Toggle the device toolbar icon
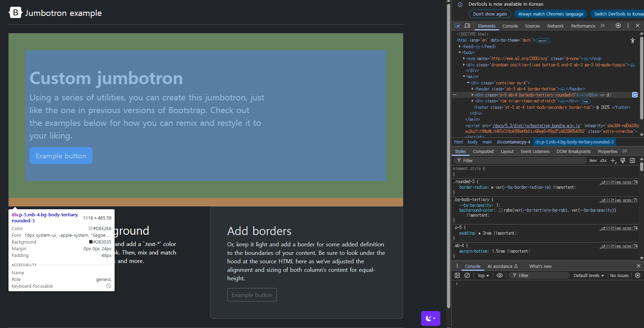 (x=467, y=26)
